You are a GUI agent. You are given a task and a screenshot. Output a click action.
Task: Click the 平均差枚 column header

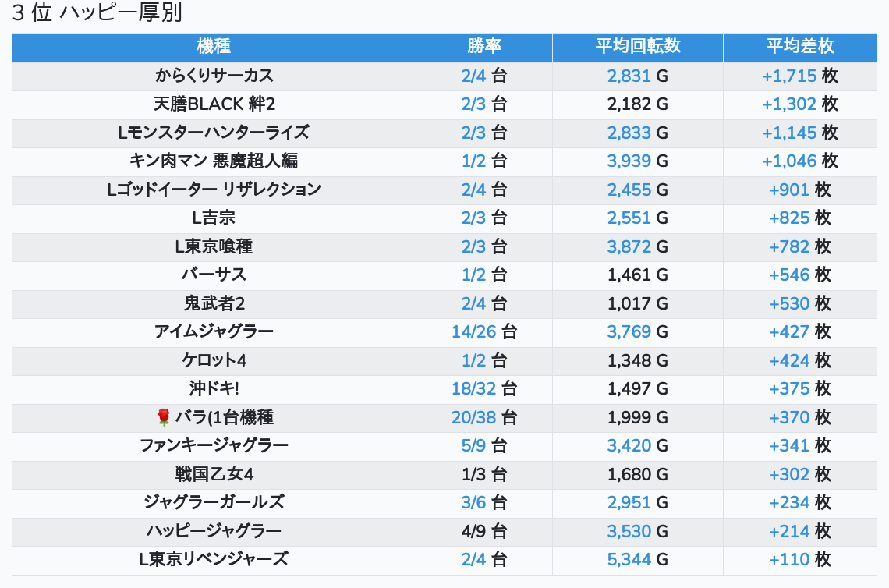coord(800,47)
